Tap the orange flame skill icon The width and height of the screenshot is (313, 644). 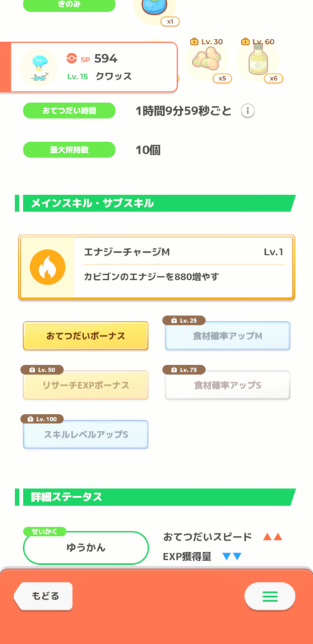[x=48, y=267]
